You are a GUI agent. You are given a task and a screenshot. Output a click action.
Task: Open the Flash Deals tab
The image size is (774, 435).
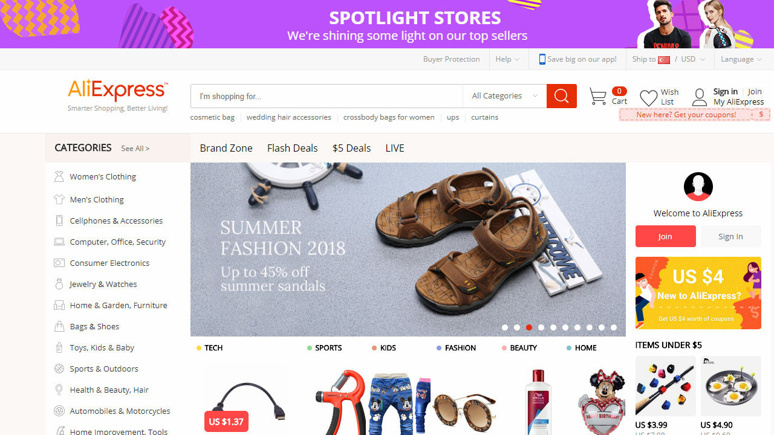point(292,148)
